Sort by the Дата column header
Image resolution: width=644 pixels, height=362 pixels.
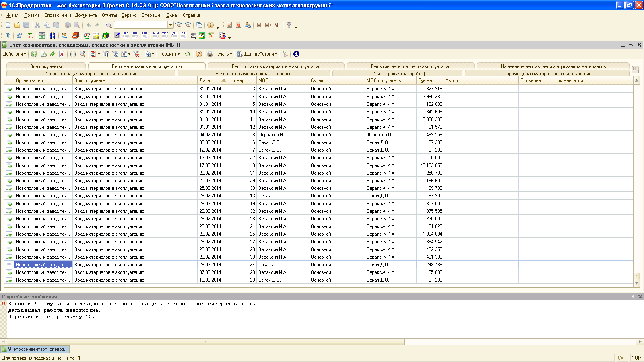213,80
